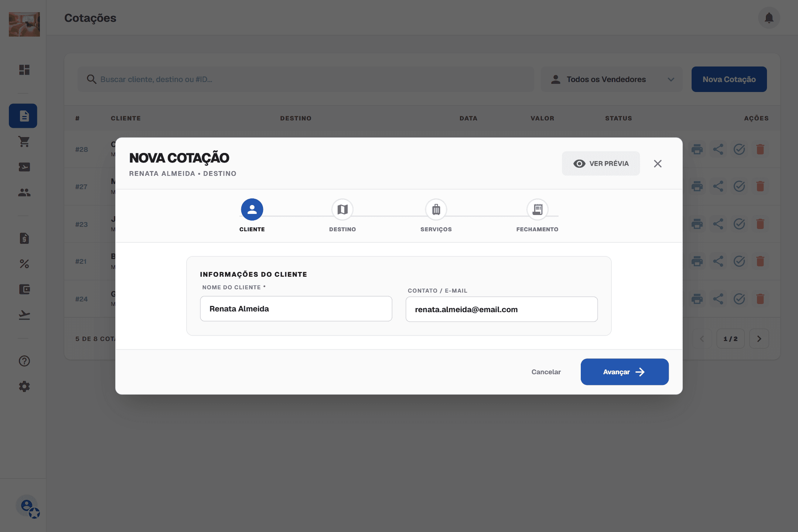Select the Fechamento step

[x=538, y=216]
